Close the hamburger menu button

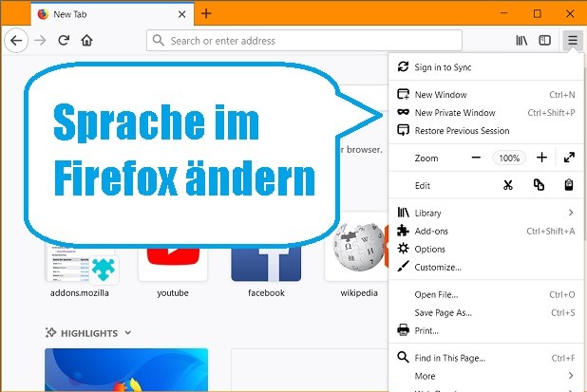tap(573, 40)
